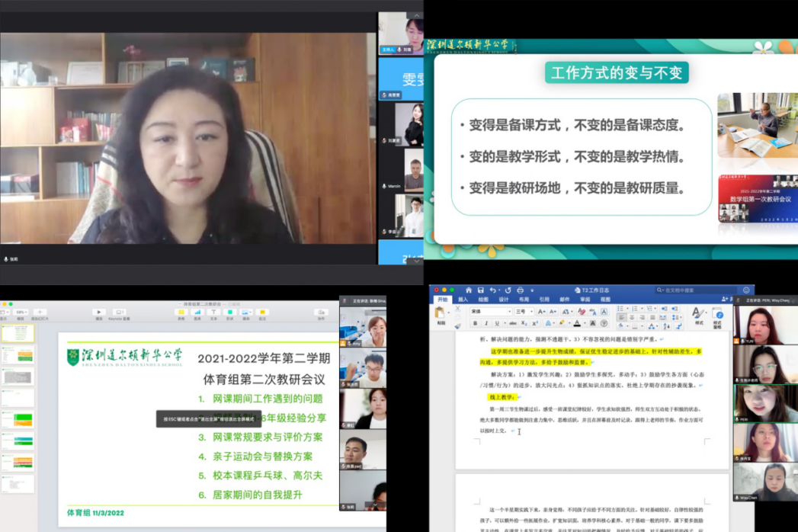This screenshot has height=532, width=798.
Task: Increase font size in Word ribbon
Action: coord(541,312)
